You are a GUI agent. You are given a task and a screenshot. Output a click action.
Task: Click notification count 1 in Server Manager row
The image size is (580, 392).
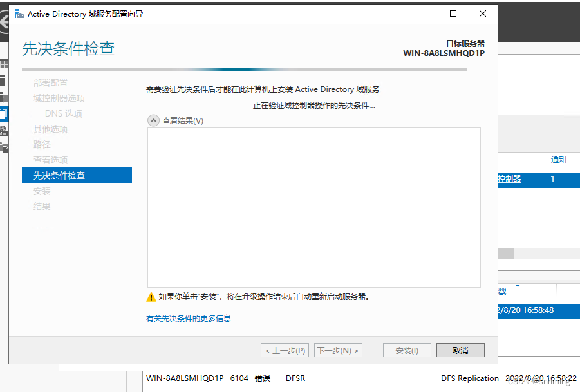[552, 179]
